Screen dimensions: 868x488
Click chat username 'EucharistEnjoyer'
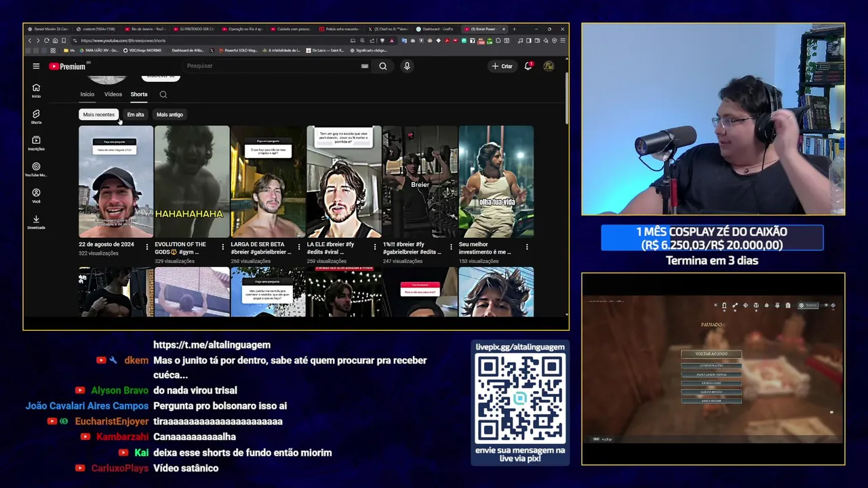pos(111,422)
